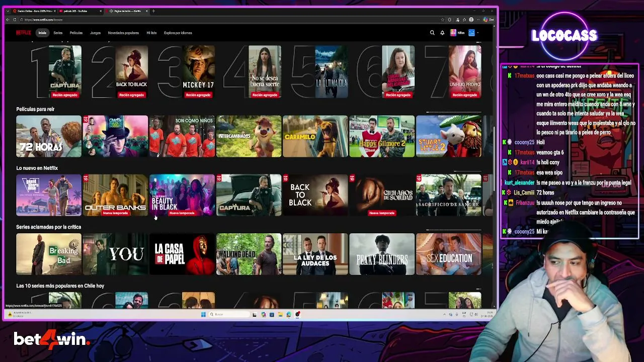This screenshot has width=644, height=362.
Task: Open Un hijo propio poster
Action: tap(464, 72)
